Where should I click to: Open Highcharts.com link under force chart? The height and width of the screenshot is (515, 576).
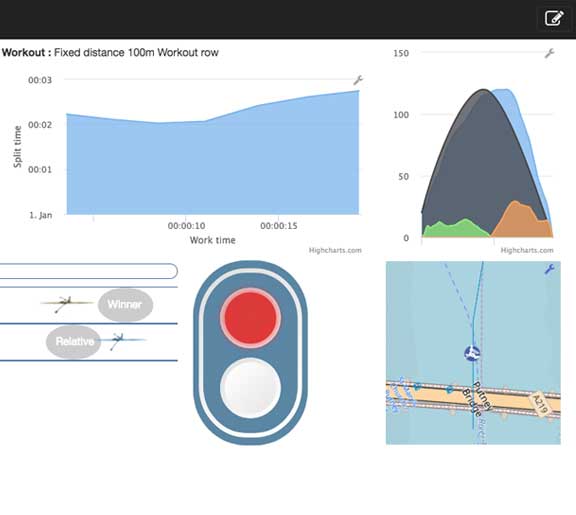527,251
